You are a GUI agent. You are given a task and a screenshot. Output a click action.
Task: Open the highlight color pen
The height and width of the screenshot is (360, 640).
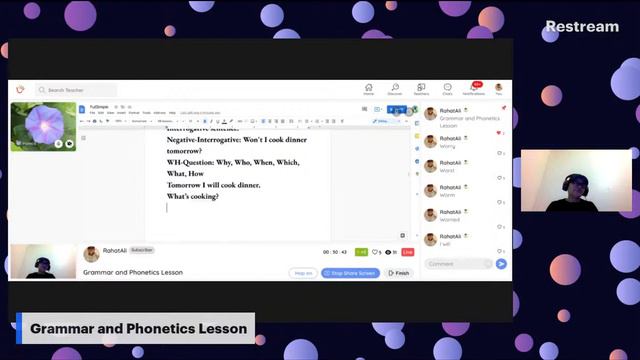coord(231,121)
